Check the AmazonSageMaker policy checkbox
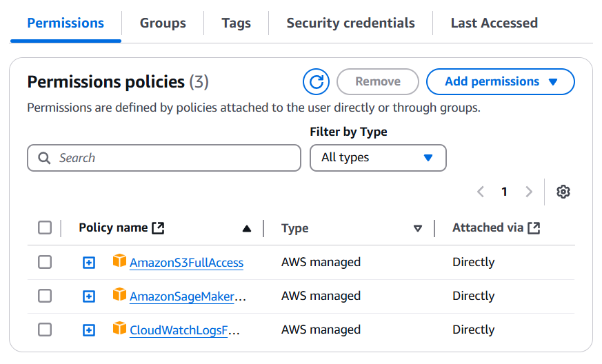Screen dimensions: 602x364 (45, 296)
